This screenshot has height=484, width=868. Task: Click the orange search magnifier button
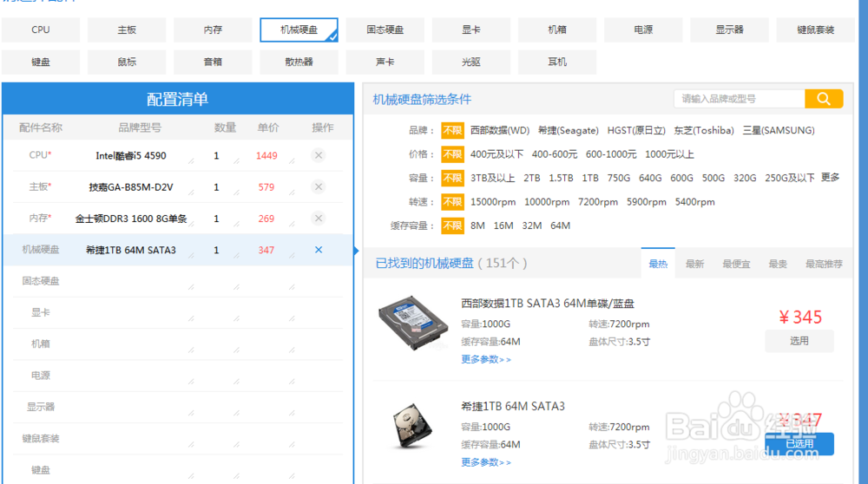pyautogui.click(x=824, y=99)
